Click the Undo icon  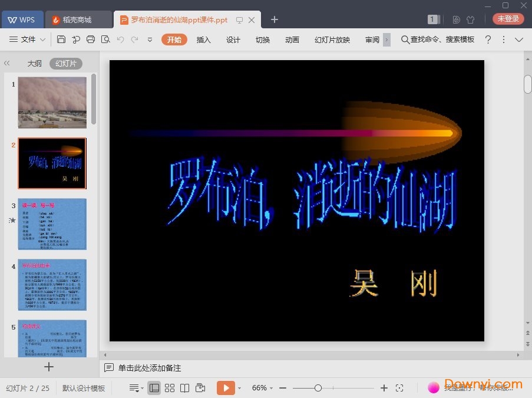coord(121,40)
